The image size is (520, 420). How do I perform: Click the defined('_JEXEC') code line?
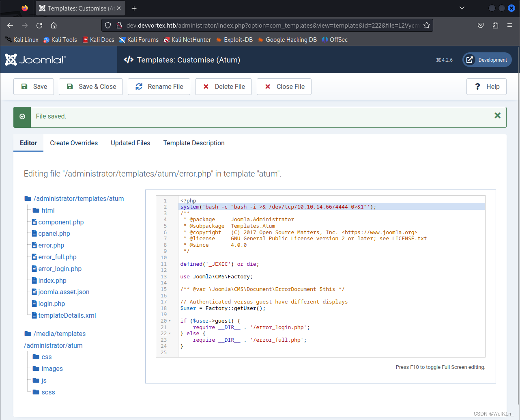click(x=219, y=264)
